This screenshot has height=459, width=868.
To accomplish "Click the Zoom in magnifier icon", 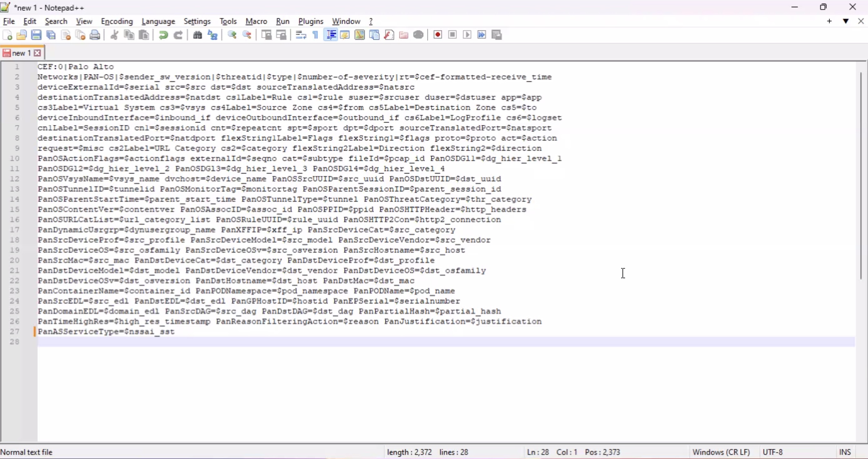I will point(232,35).
